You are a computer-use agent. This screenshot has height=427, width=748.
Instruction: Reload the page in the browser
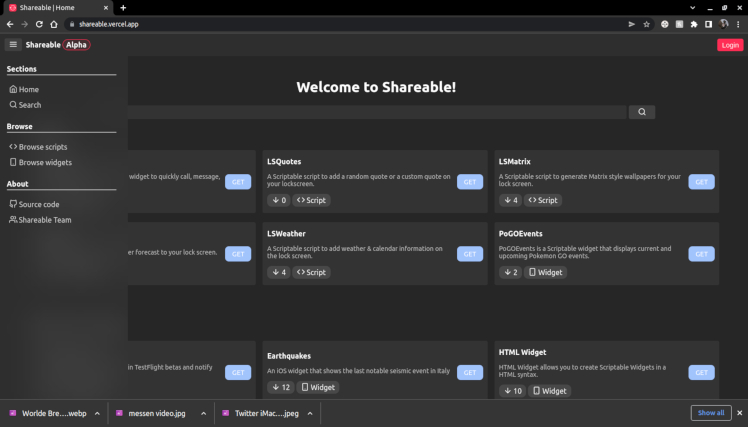pyautogui.click(x=39, y=24)
